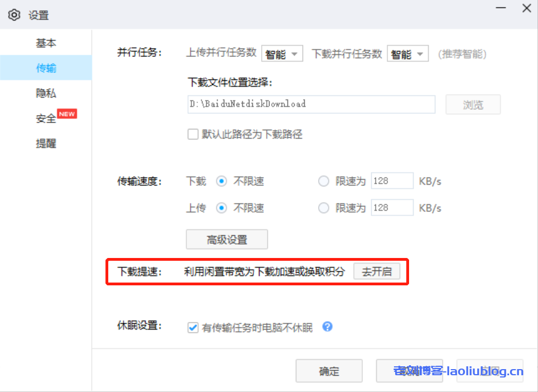The height and width of the screenshot is (392, 538).
Task: Open 高级设置 button
Action: click(227, 240)
